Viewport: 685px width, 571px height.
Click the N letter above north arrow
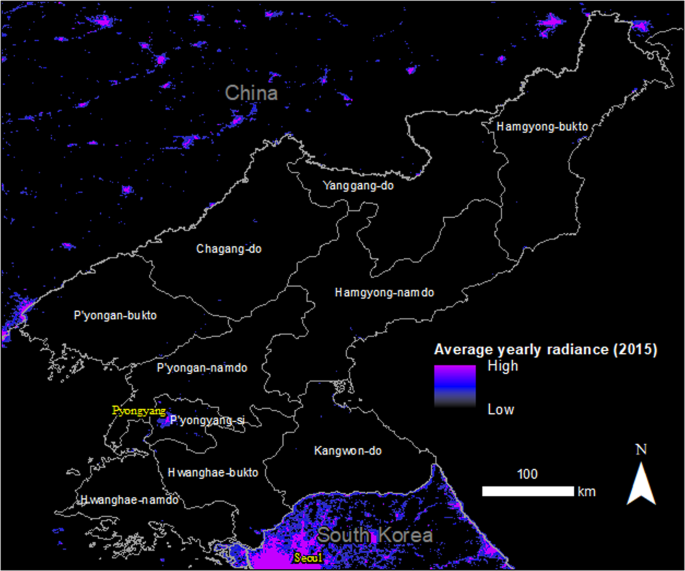(641, 450)
